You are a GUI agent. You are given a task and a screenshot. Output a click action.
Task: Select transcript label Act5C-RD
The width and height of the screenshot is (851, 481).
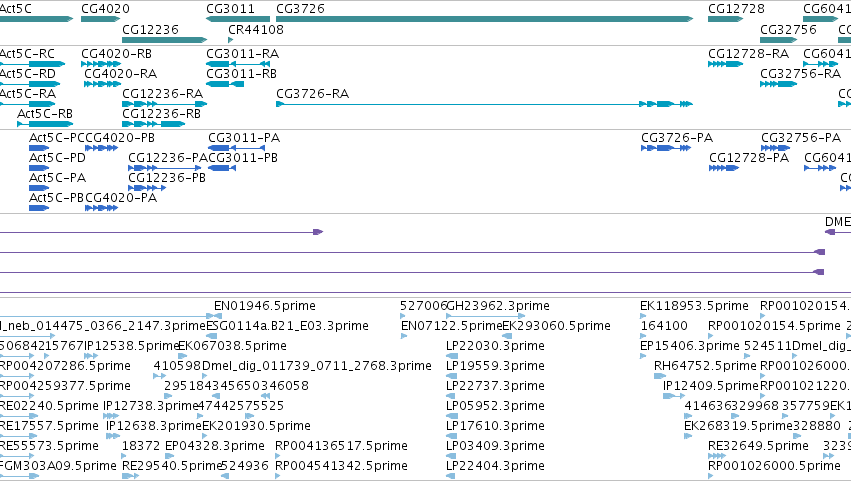[x=28, y=73]
